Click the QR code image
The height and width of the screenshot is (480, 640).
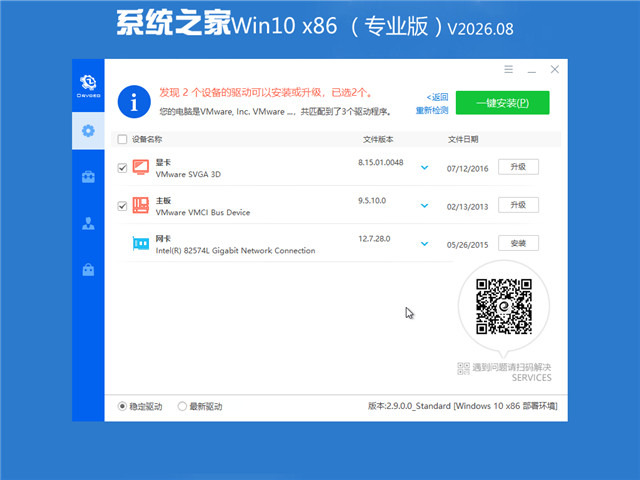pos(504,306)
